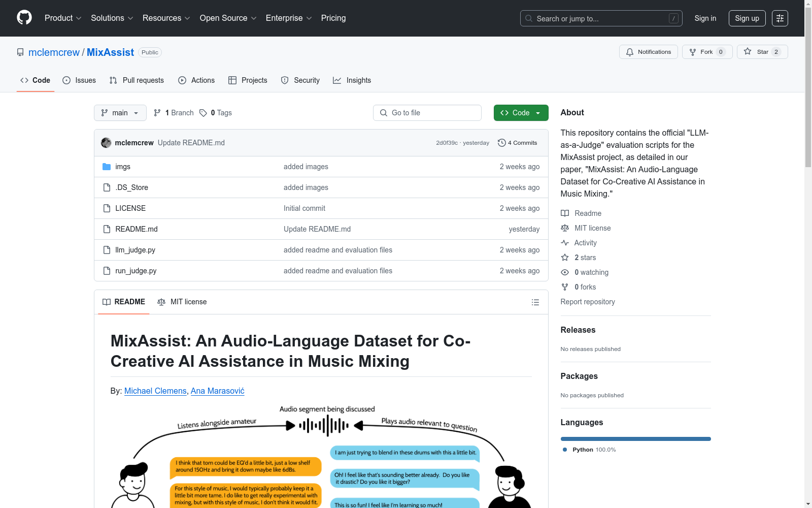Viewport: 812px width, 508px height.
Task: Switch to the Issues tab
Action: pos(79,80)
